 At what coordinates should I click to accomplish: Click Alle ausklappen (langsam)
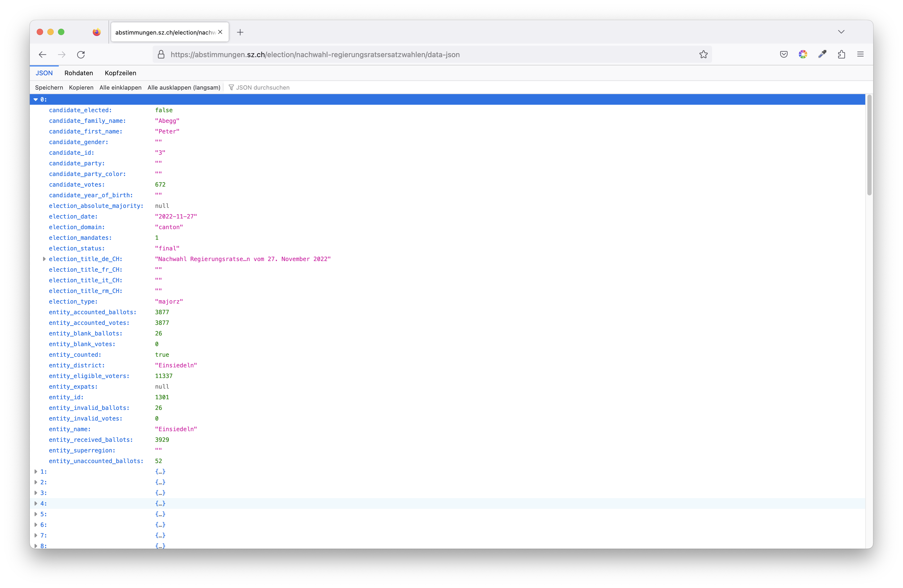(x=184, y=88)
